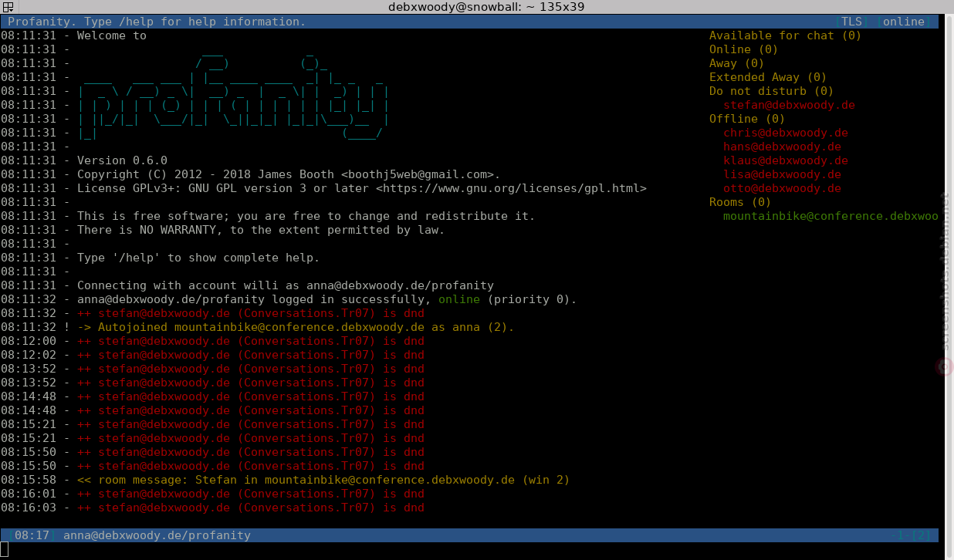Click the "Welcome to" console line
Screen dimensions: 954x560
pos(112,35)
